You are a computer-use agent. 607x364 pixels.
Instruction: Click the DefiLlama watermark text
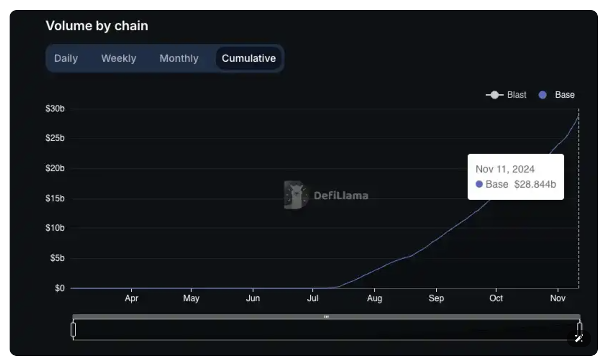341,195
